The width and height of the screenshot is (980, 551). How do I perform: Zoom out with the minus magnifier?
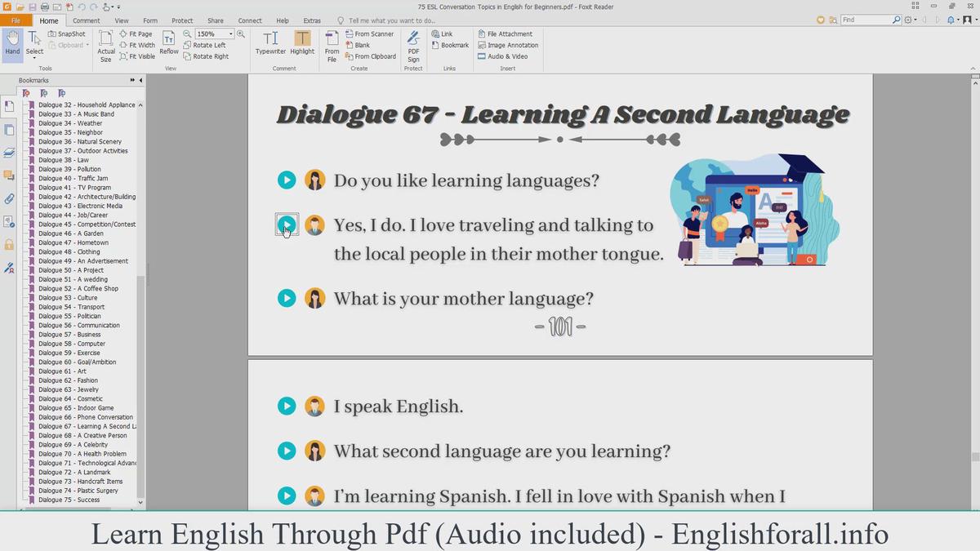[188, 33]
